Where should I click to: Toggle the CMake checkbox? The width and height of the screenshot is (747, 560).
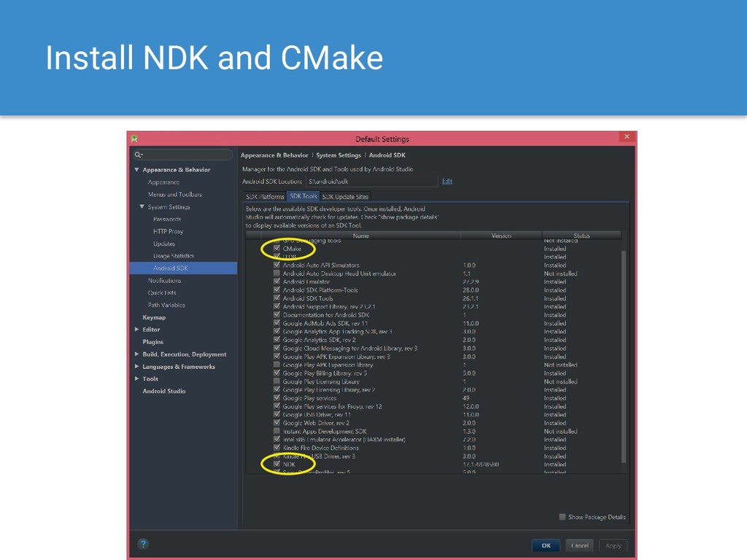pos(276,248)
